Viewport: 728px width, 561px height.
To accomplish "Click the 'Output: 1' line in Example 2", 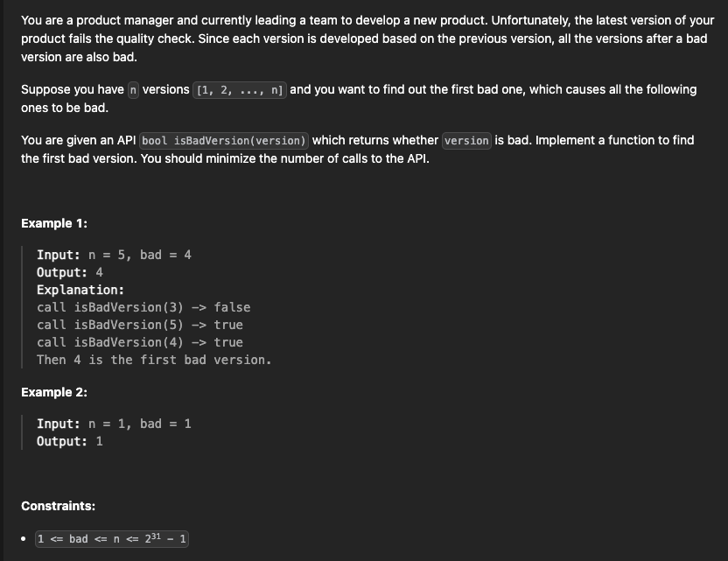I will tap(70, 441).
